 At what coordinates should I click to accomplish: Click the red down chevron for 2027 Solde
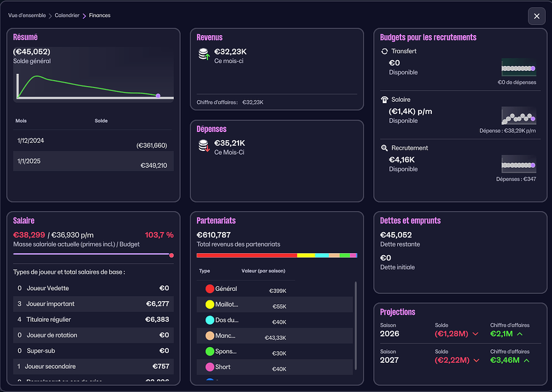pos(476,360)
